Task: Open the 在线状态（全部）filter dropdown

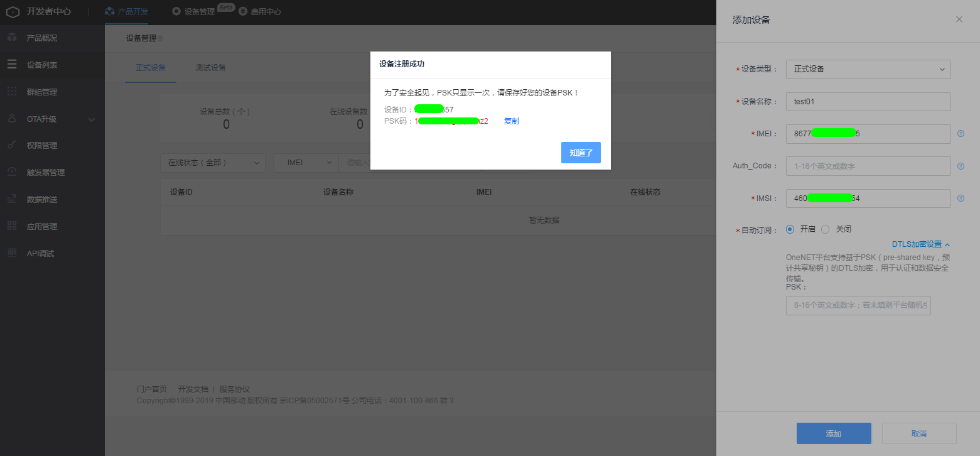Action: tap(212, 162)
